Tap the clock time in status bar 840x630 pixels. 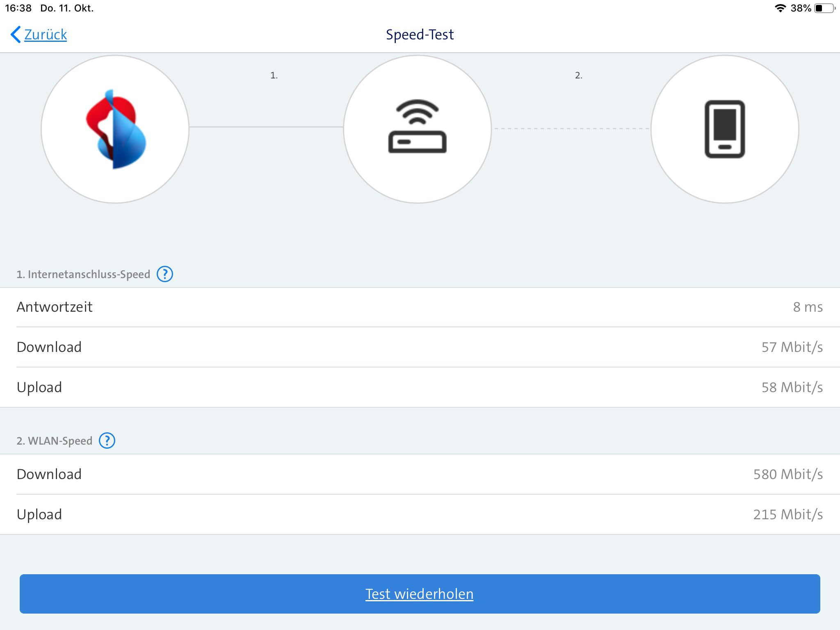(18, 8)
